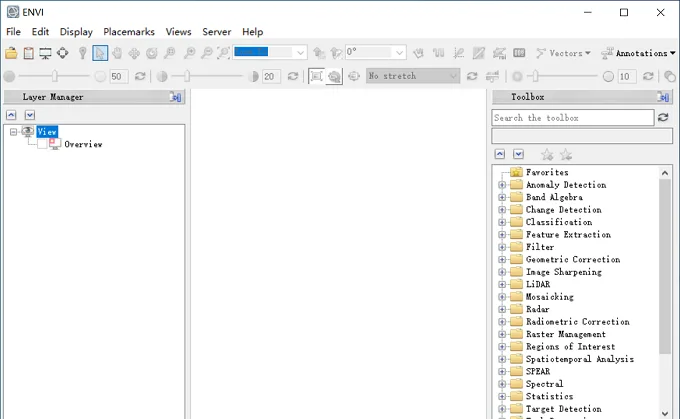Viewport: 680px width, 419px height.
Task: Collapse all toolbox folders button
Action: pyautogui.click(x=500, y=154)
